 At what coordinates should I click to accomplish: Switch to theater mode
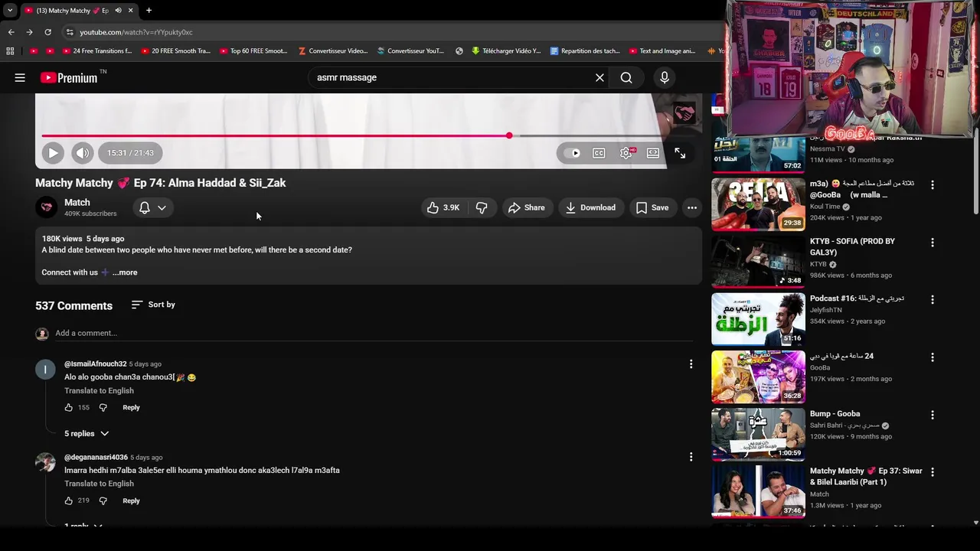click(x=653, y=153)
